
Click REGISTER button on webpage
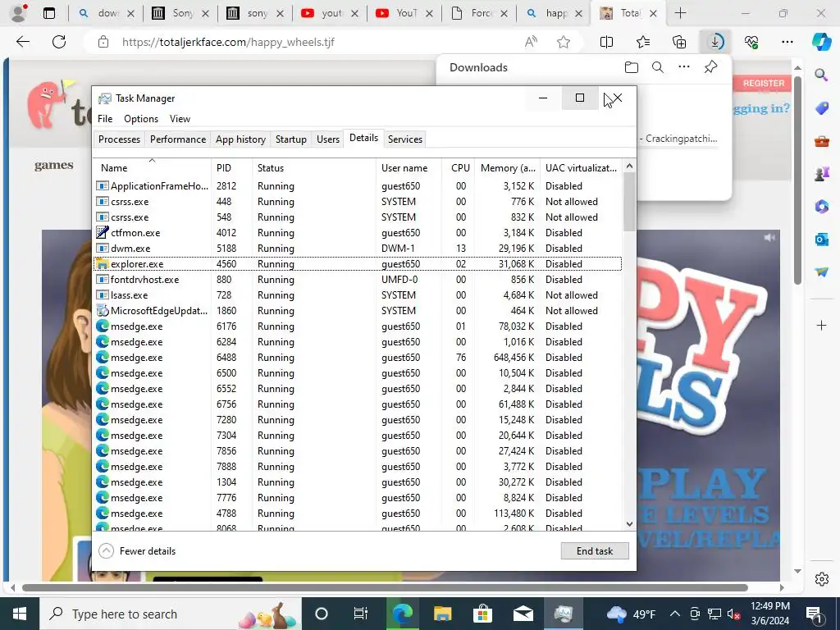(x=763, y=84)
